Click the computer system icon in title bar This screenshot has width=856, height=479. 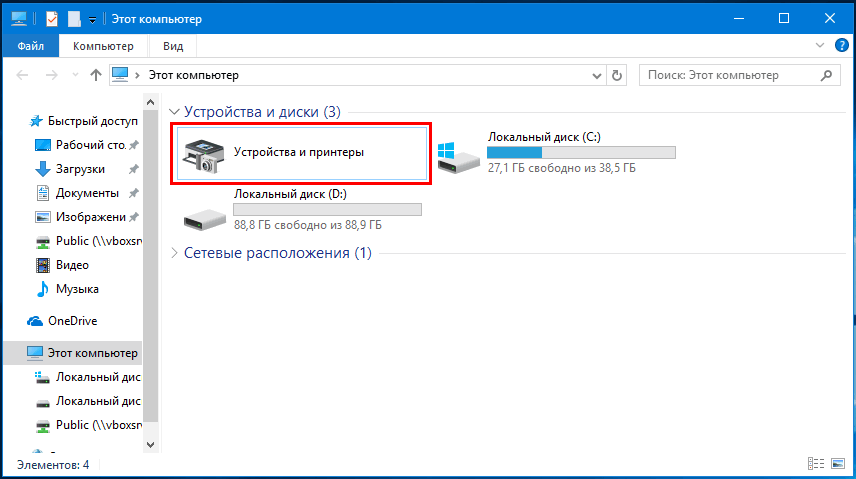[19, 19]
